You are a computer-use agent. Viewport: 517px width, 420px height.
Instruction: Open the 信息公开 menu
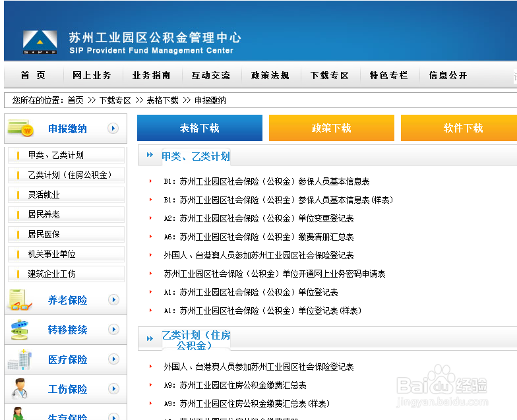(x=448, y=75)
